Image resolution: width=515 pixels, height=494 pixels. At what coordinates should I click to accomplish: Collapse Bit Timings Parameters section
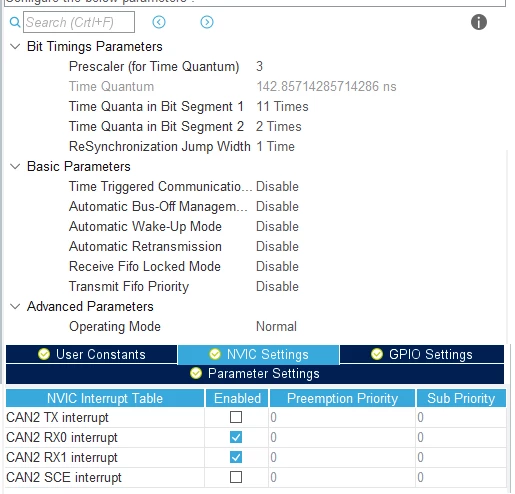[15, 46]
